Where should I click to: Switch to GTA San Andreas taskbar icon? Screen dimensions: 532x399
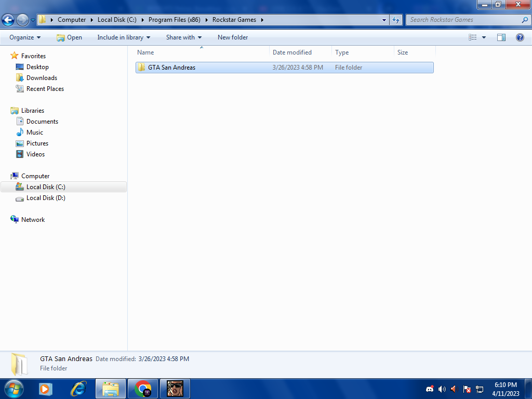click(x=175, y=389)
